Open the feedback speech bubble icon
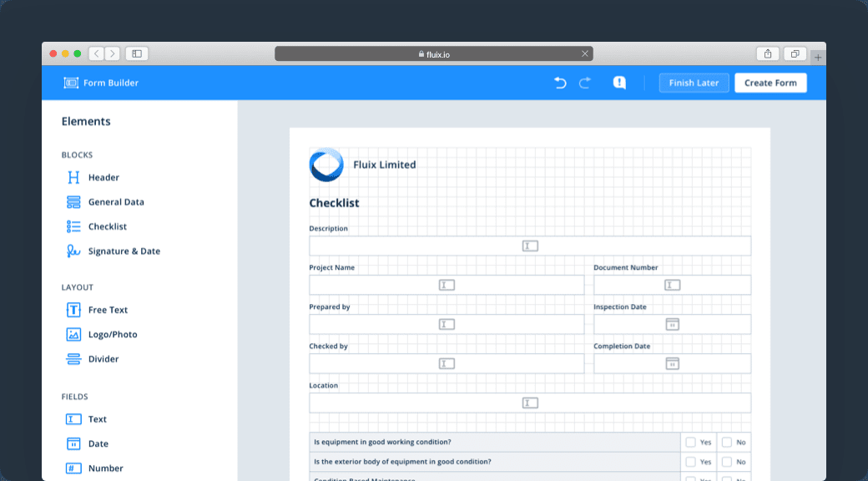The image size is (868, 481). (619, 83)
